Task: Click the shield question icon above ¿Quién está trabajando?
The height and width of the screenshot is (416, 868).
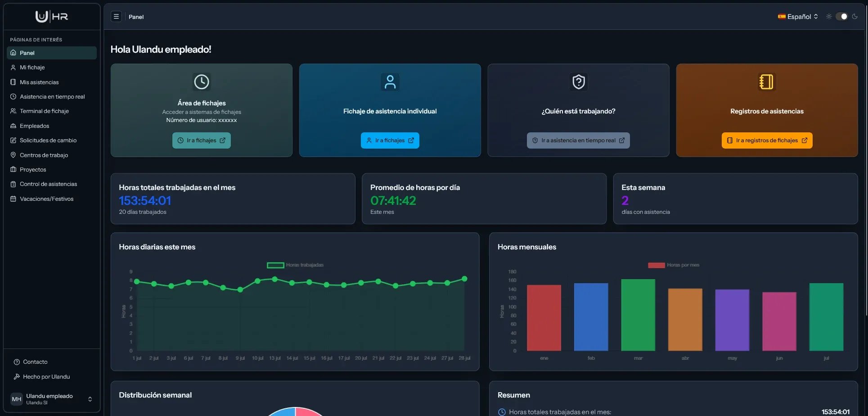Action: pos(579,82)
